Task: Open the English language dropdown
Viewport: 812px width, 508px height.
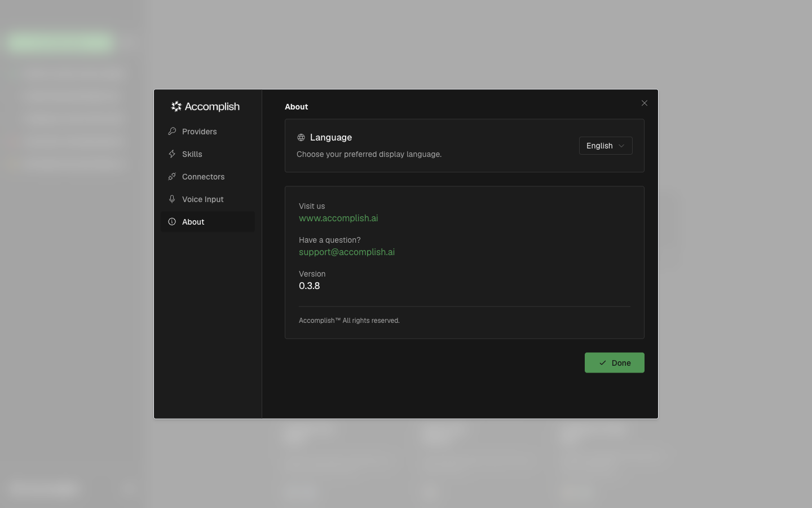Action: [x=606, y=146]
